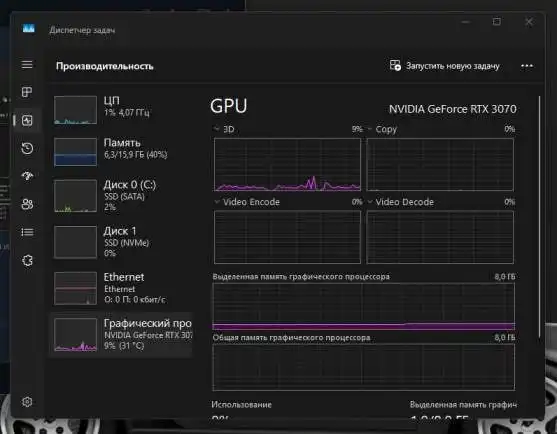Screen dimensions: 557x434
Task: Close the Task Manager window
Action: (529, 22)
